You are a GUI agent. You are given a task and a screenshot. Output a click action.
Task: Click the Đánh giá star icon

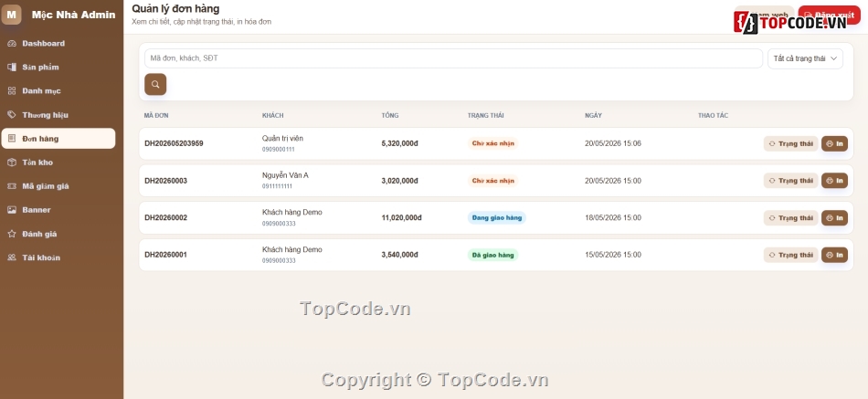coord(12,234)
